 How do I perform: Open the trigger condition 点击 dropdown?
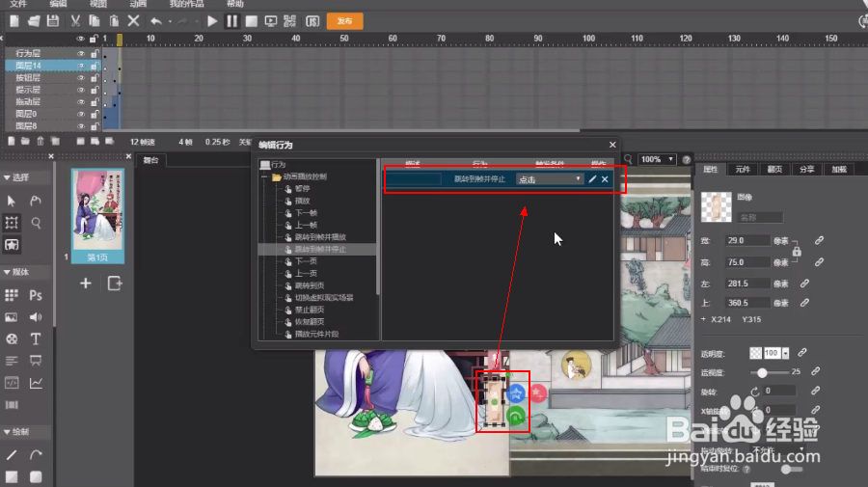click(550, 178)
